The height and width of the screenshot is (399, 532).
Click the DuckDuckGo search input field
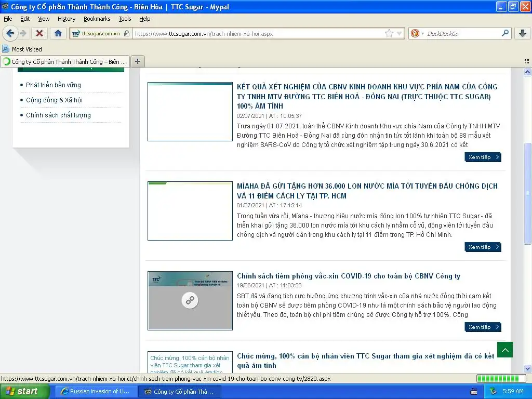(x=463, y=34)
